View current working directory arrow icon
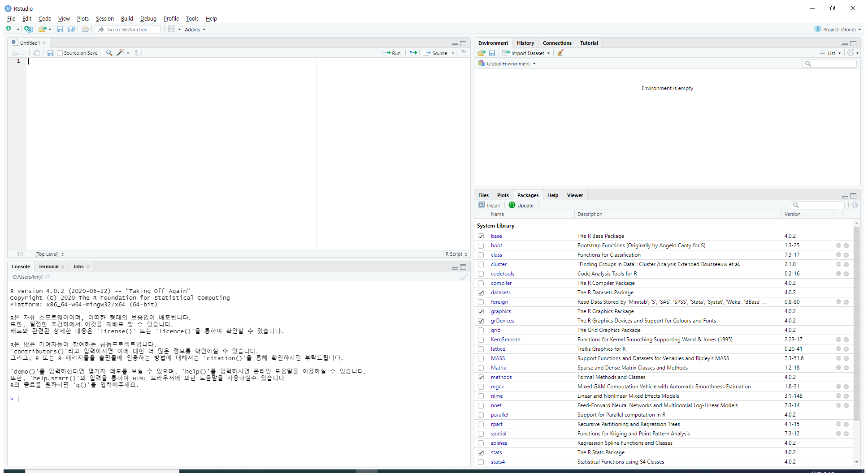The image size is (868, 473). coord(47,277)
